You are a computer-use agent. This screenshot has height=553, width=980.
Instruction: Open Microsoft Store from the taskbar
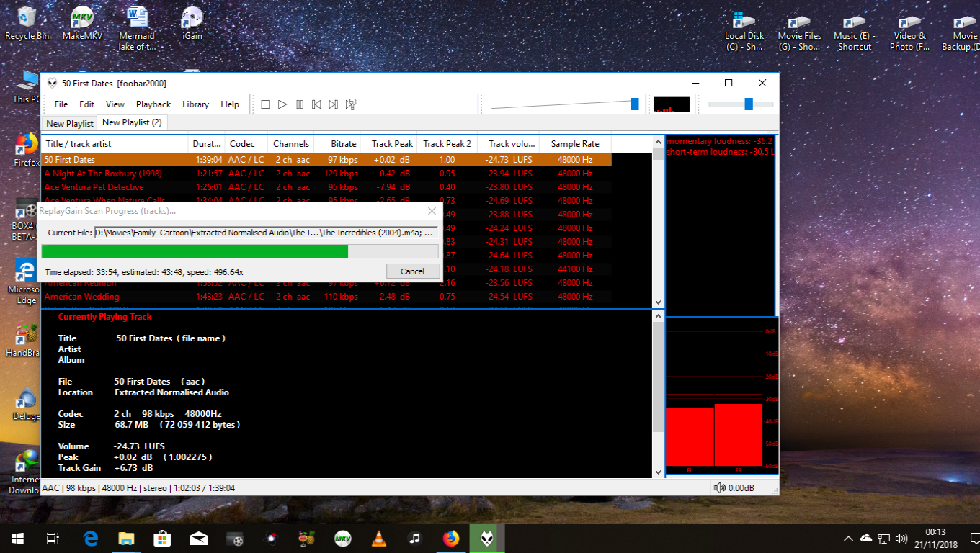click(162, 539)
